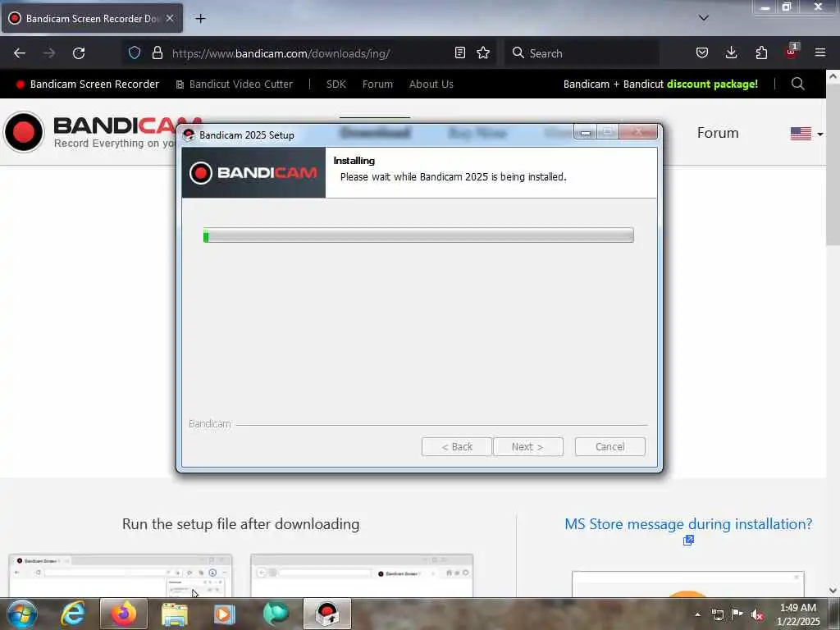
Task: Open Windows Media Player from taskbar
Action: pos(225,614)
